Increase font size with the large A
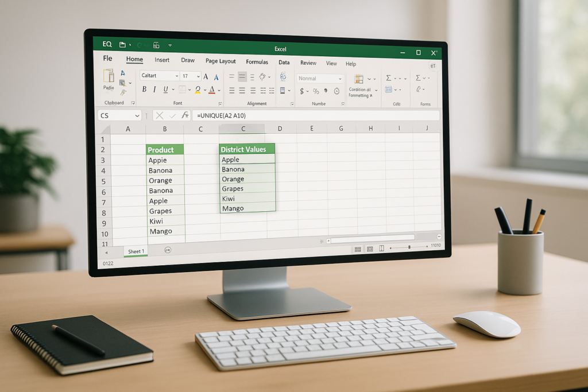 point(206,76)
